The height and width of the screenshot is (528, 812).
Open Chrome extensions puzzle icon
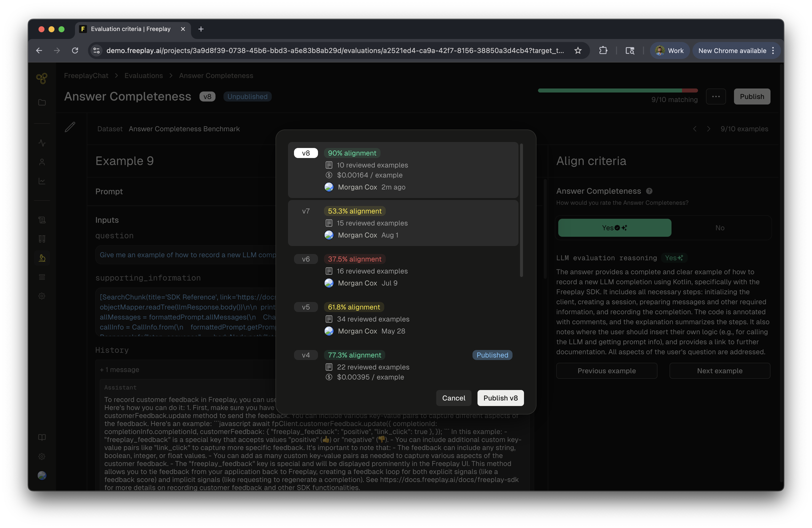tap(603, 50)
